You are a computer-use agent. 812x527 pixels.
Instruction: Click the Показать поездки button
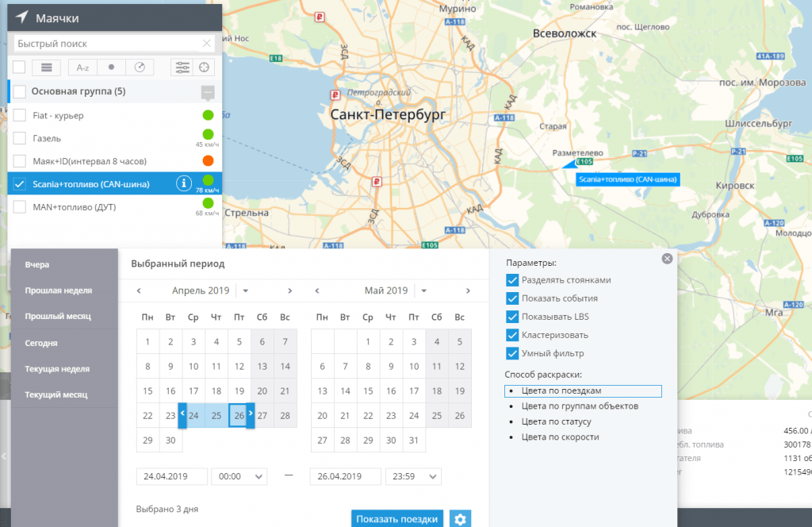(396, 519)
